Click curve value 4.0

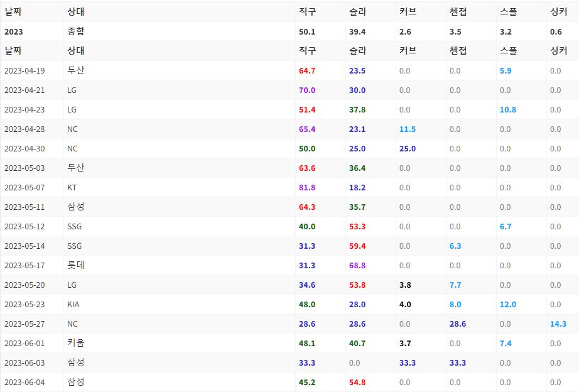(x=405, y=305)
